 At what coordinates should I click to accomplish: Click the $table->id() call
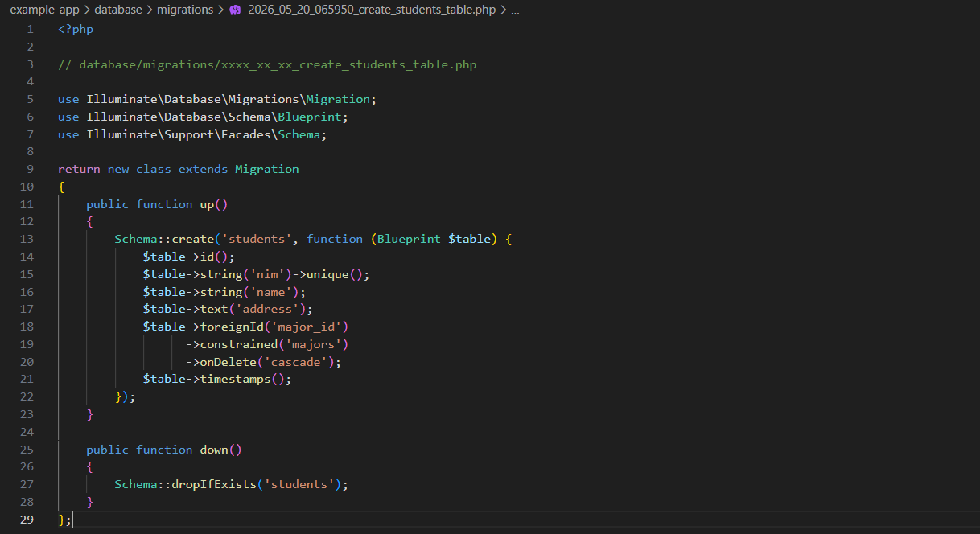pos(189,257)
